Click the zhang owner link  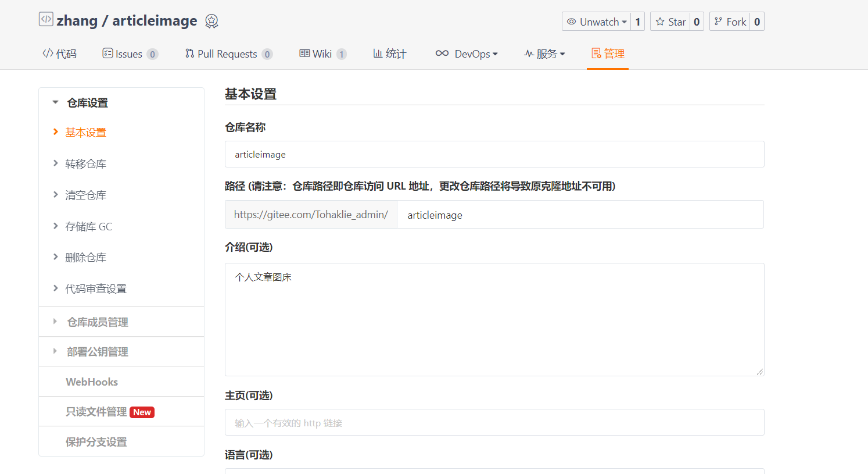[77, 21]
